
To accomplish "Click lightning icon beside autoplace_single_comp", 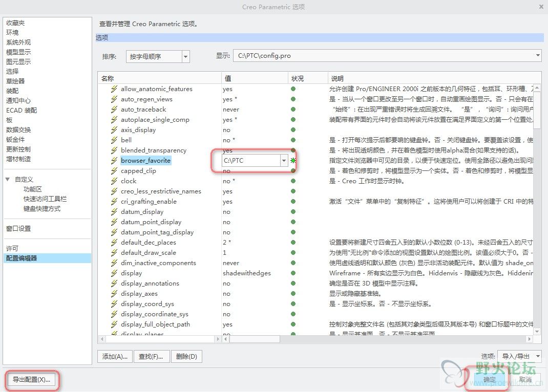I will point(114,120).
